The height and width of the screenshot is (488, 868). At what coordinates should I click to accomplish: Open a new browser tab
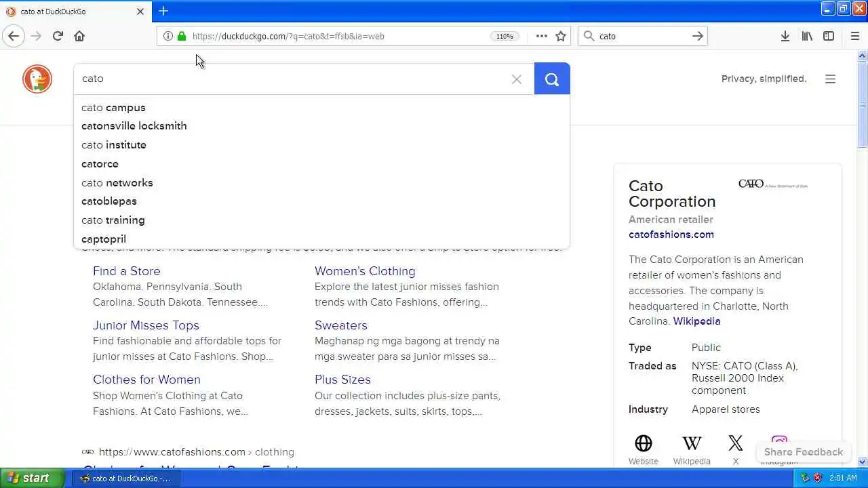click(163, 11)
